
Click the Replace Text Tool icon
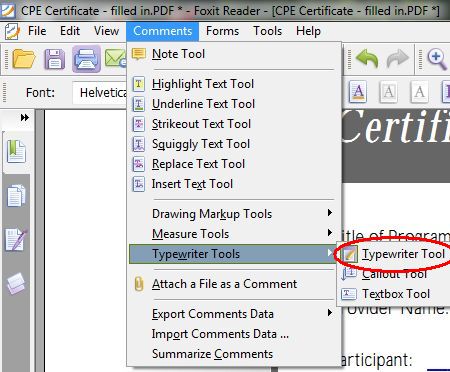pyautogui.click(x=139, y=164)
